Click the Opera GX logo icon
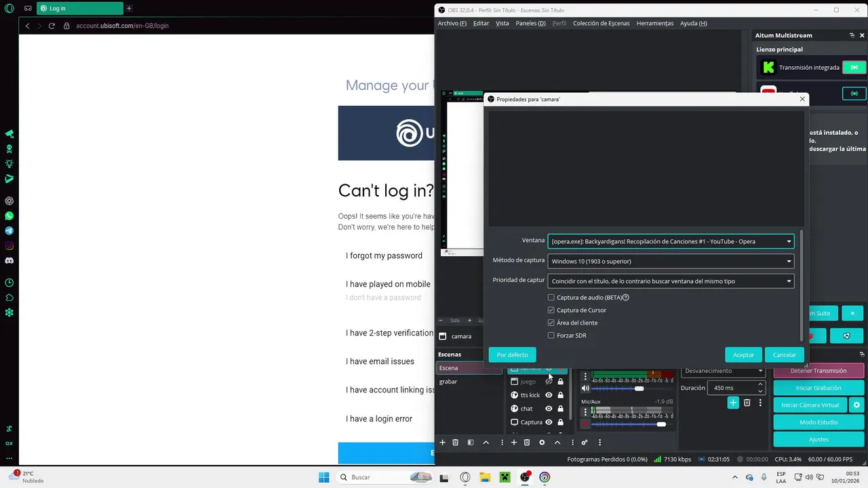This screenshot has height=488, width=868. pyautogui.click(x=9, y=8)
